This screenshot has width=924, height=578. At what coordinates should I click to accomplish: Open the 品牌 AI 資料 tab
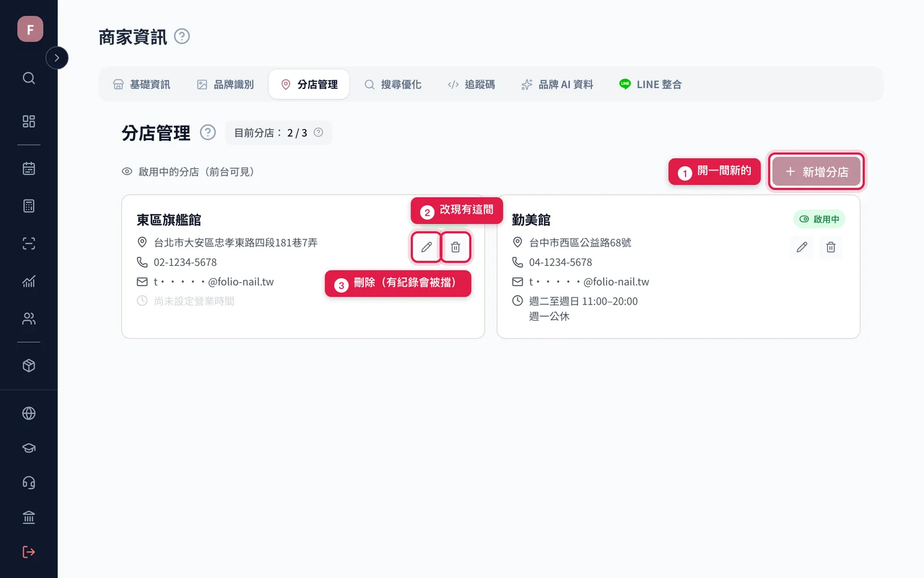(557, 84)
